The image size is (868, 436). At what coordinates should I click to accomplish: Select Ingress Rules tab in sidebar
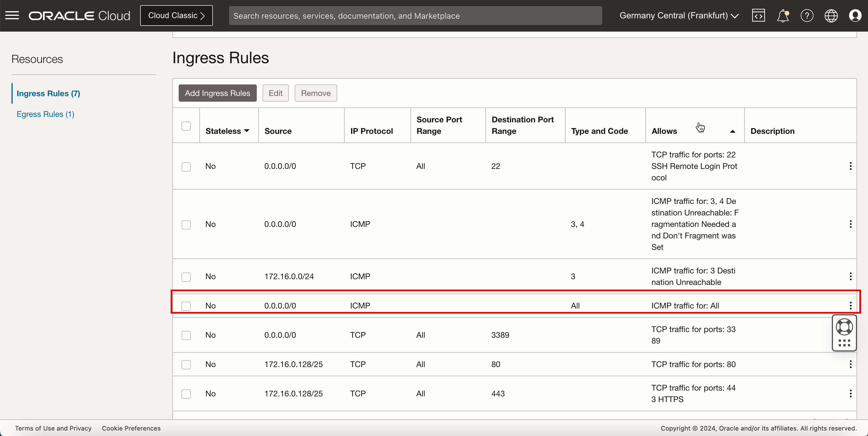pos(48,93)
